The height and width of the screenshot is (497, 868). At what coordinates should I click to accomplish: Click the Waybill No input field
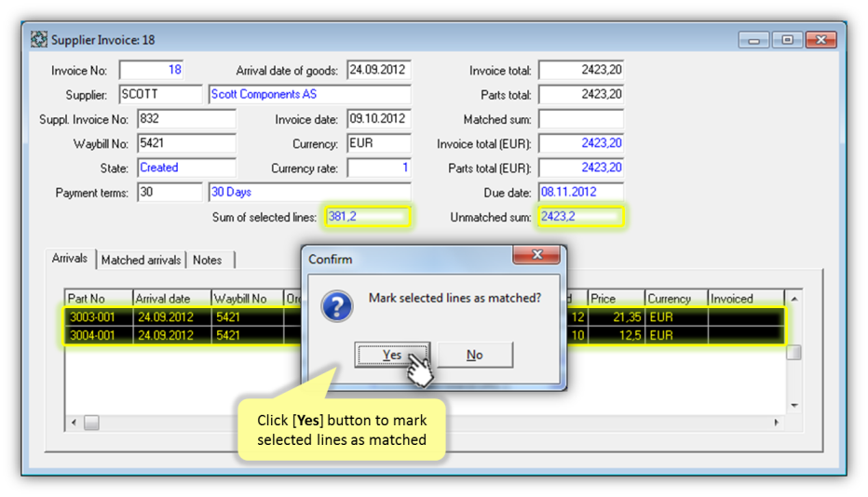[185, 143]
